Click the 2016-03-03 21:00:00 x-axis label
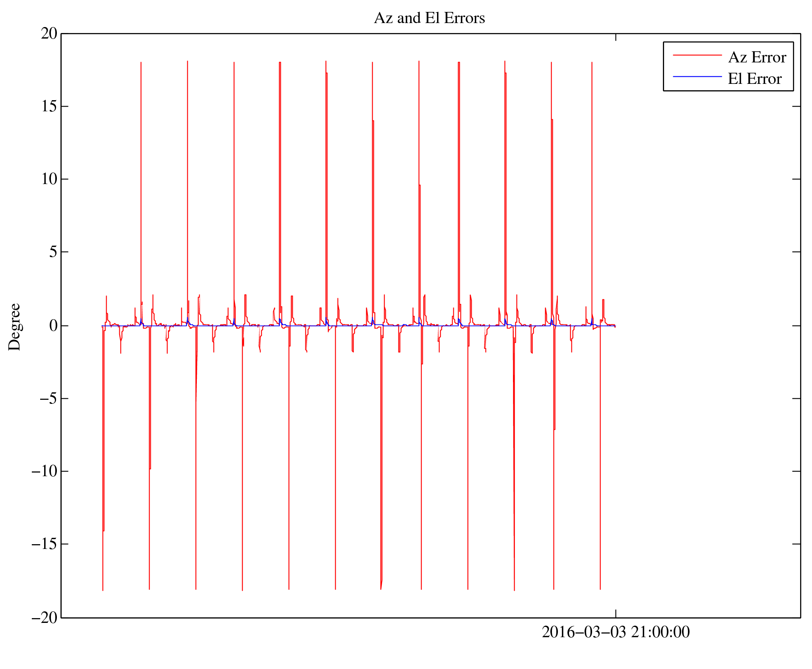Screen dimensions: 812x669 (615, 632)
